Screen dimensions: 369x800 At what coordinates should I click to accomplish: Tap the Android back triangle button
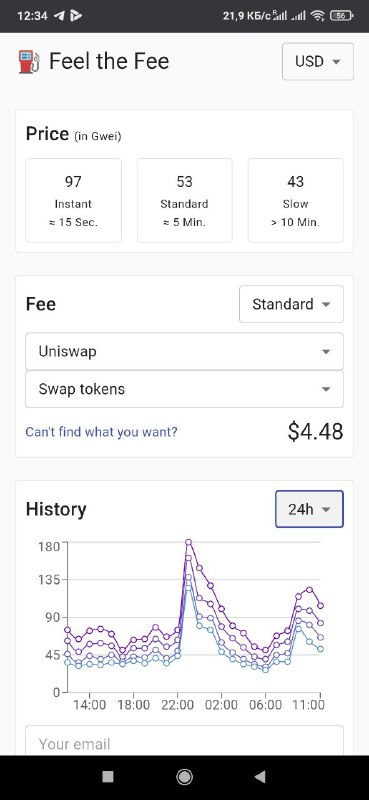click(260, 777)
